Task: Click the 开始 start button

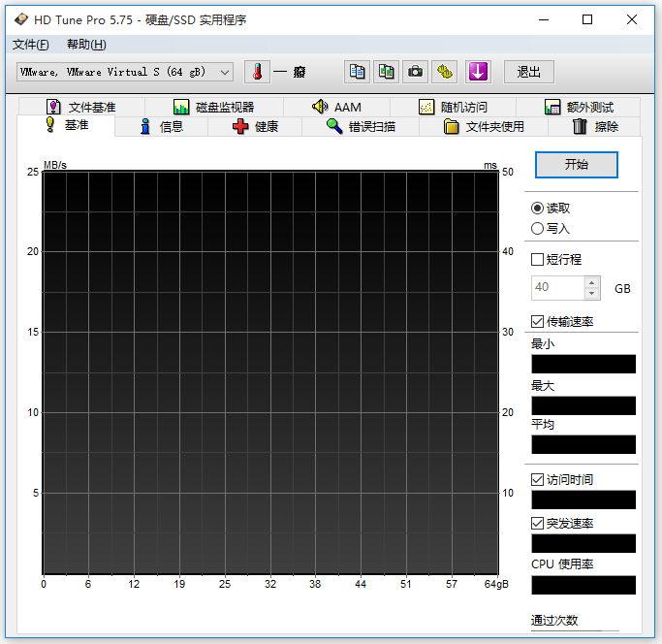Action: [x=577, y=164]
